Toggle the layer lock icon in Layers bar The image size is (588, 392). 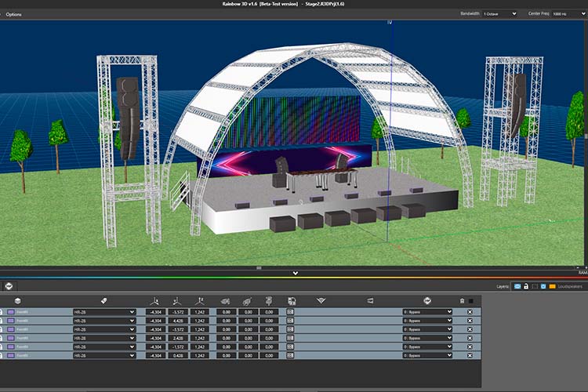pos(526,286)
